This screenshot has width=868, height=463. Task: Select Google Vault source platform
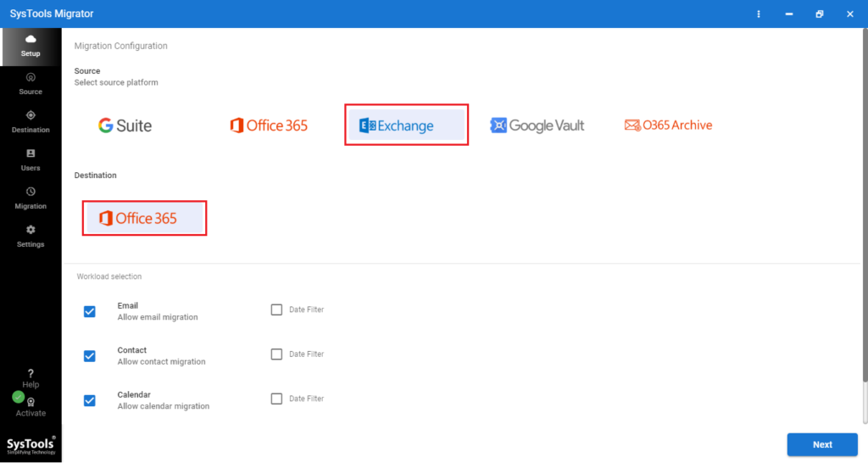(537, 126)
